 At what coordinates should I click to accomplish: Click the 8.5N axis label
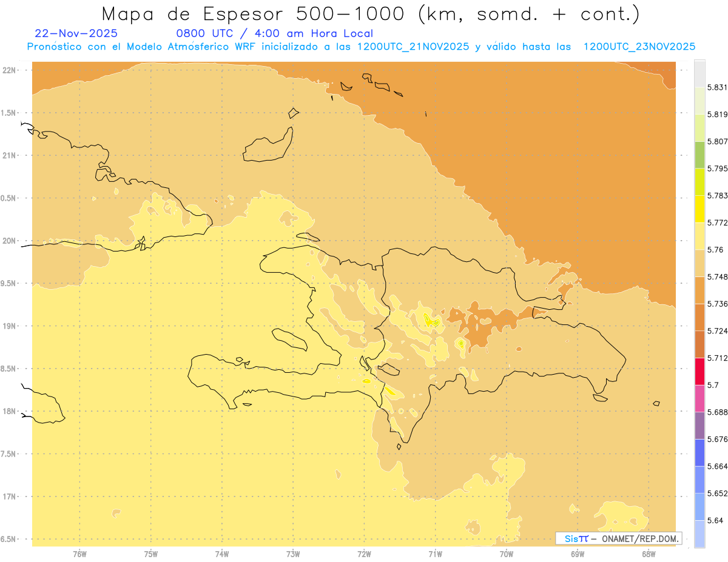9,369
